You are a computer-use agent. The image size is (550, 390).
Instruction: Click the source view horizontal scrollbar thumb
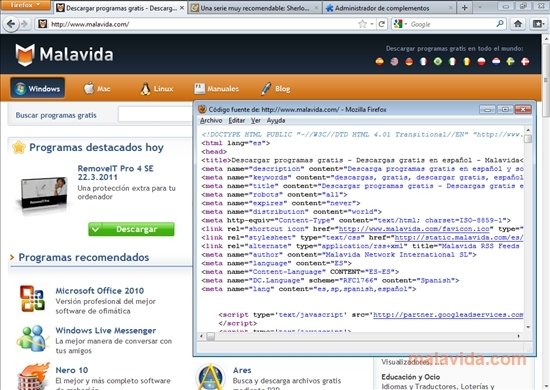coord(210,336)
